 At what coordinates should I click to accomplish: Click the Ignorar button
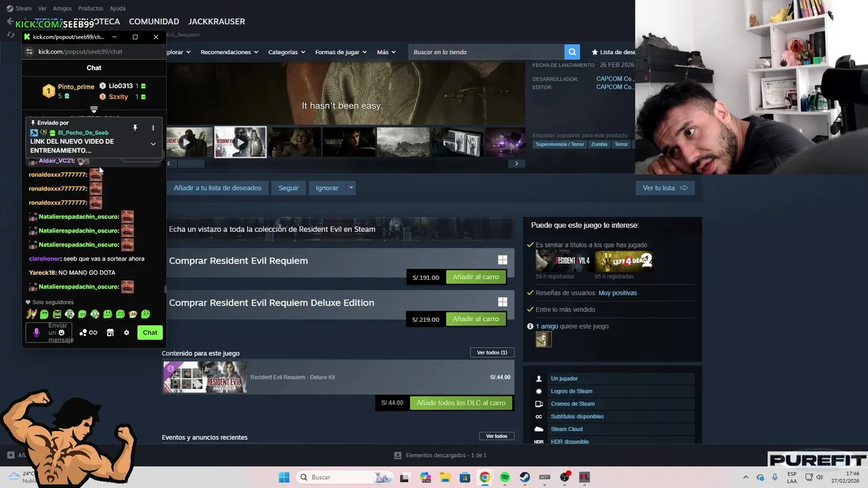click(327, 188)
